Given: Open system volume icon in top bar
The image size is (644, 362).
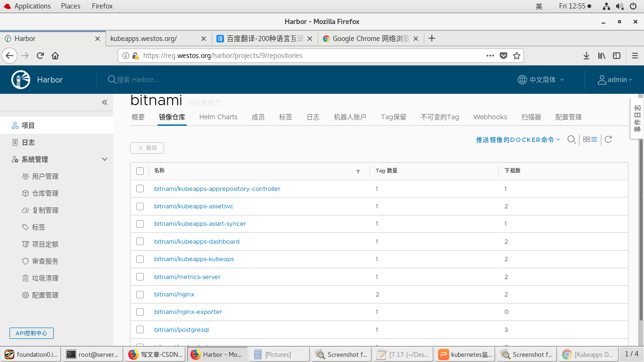Looking at the screenshot, I should coord(620,6).
